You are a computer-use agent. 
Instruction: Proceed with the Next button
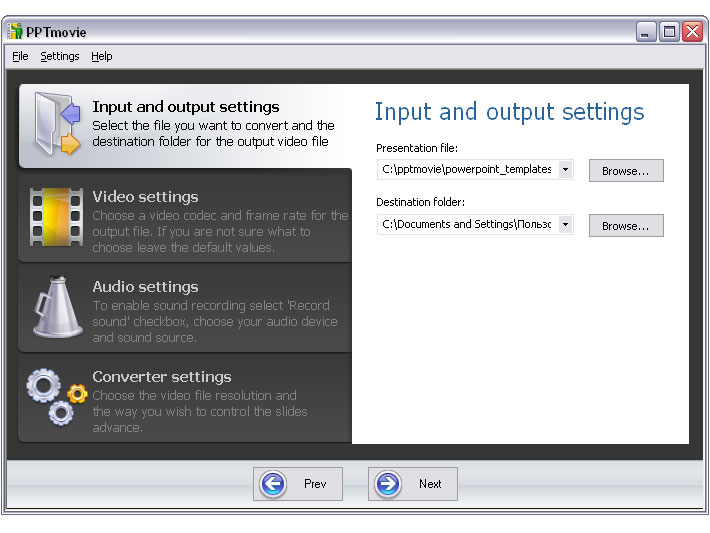pyautogui.click(x=413, y=484)
